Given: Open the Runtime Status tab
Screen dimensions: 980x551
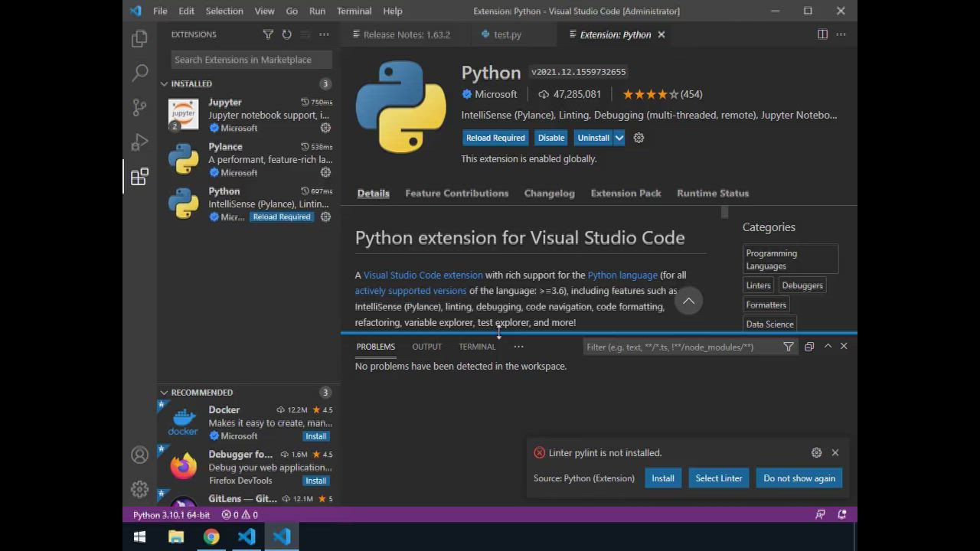Looking at the screenshot, I should coord(713,193).
